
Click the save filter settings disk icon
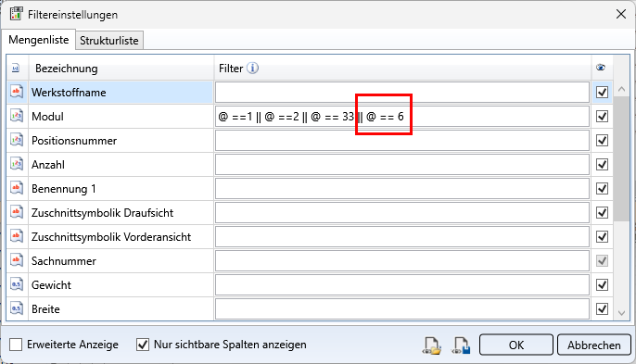point(461,345)
